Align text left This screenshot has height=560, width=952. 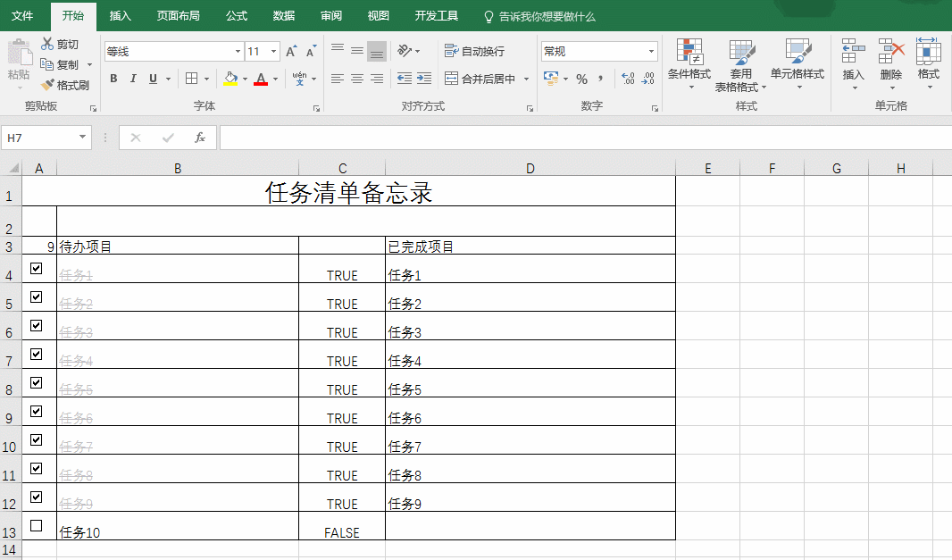coord(338,79)
